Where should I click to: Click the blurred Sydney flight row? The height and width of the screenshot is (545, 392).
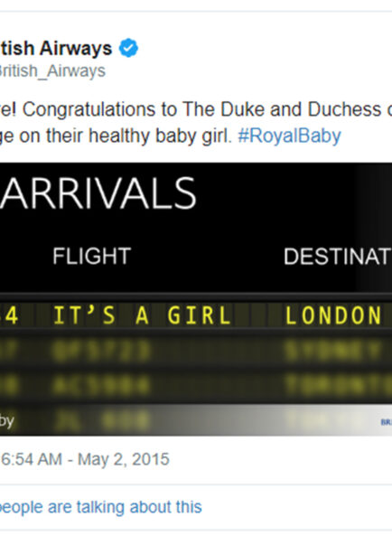(196, 351)
